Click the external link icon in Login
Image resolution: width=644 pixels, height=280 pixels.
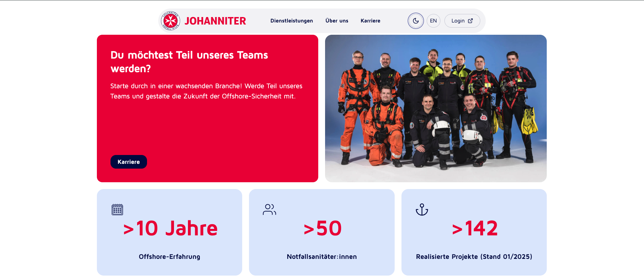tap(470, 21)
